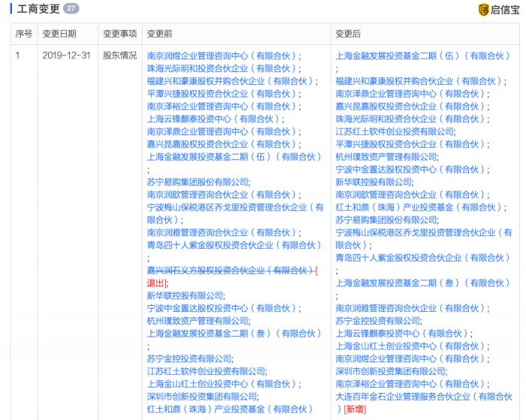The height and width of the screenshot is (420, 526).
Task: Click the 27 count badge beside 工商变更
Action: (x=71, y=8)
